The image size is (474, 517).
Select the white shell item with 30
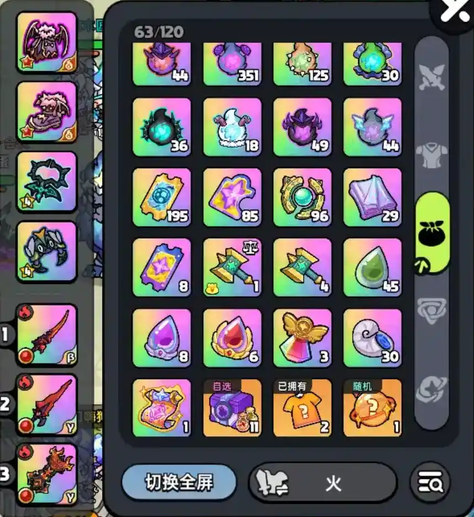coord(373,338)
